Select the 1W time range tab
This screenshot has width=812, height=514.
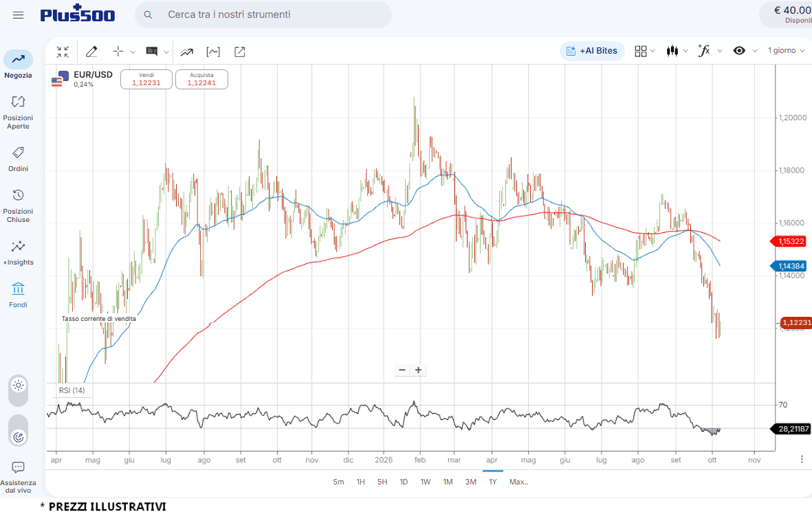point(425,482)
